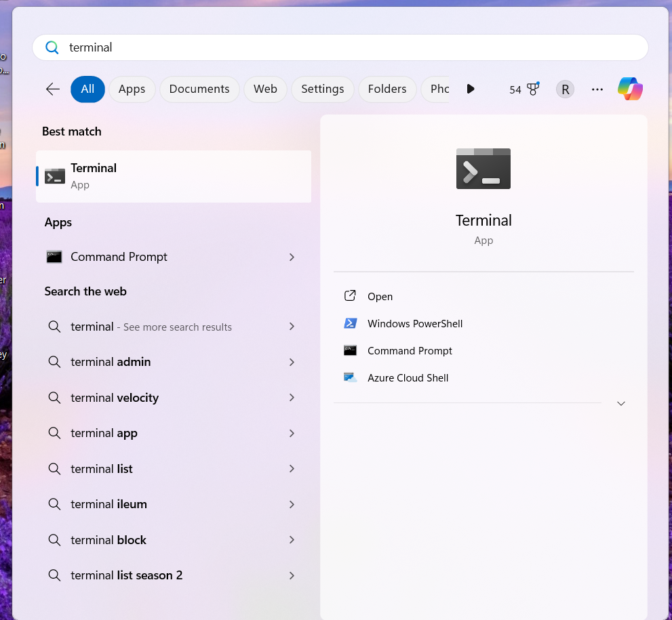Switch to the Apps filter tab
672x620 pixels.
pos(132,89)
